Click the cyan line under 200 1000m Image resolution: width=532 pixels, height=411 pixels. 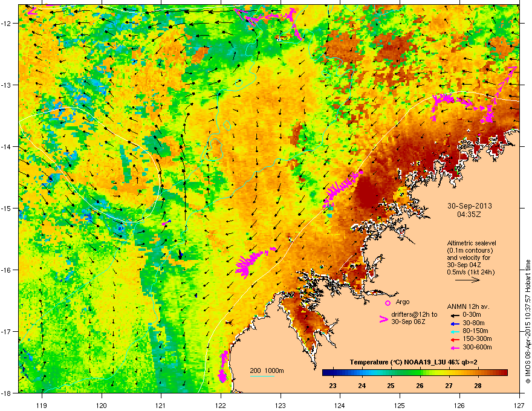point(262,376)
